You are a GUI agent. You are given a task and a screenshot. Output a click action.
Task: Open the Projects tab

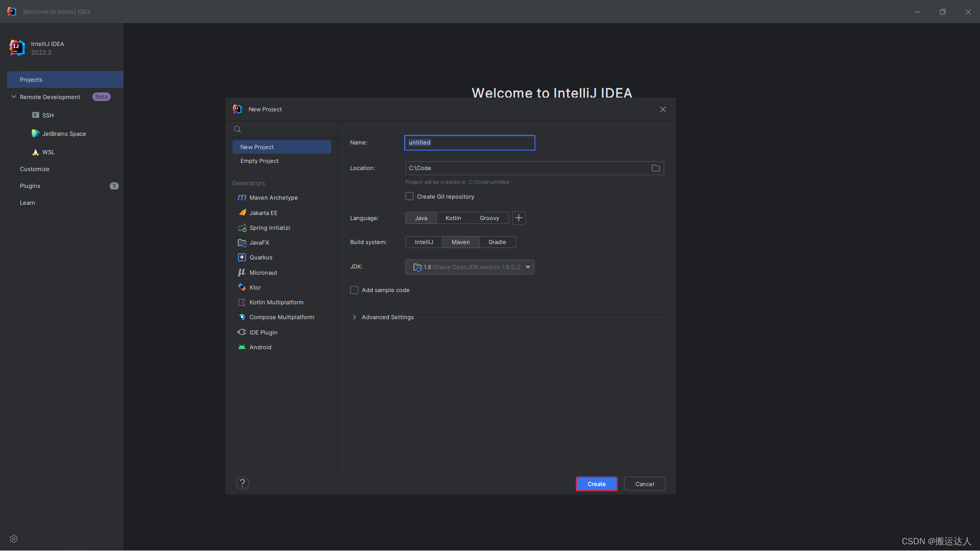pyautogui.click(x=65, y=80)
